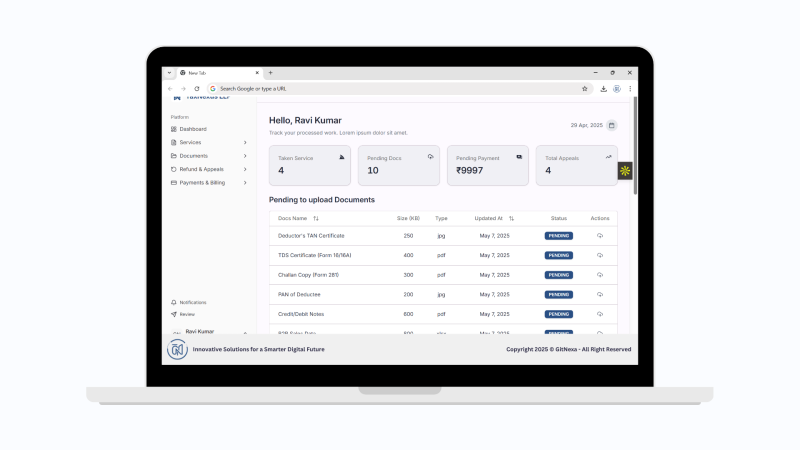
Task: Open the browser downloads icon
Action: tap(604, 88)
